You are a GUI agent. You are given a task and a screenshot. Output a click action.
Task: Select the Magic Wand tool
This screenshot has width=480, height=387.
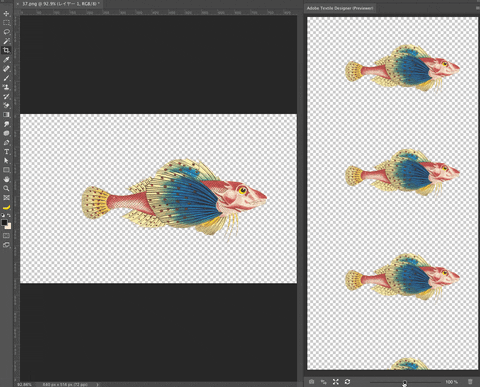(6, 41)
